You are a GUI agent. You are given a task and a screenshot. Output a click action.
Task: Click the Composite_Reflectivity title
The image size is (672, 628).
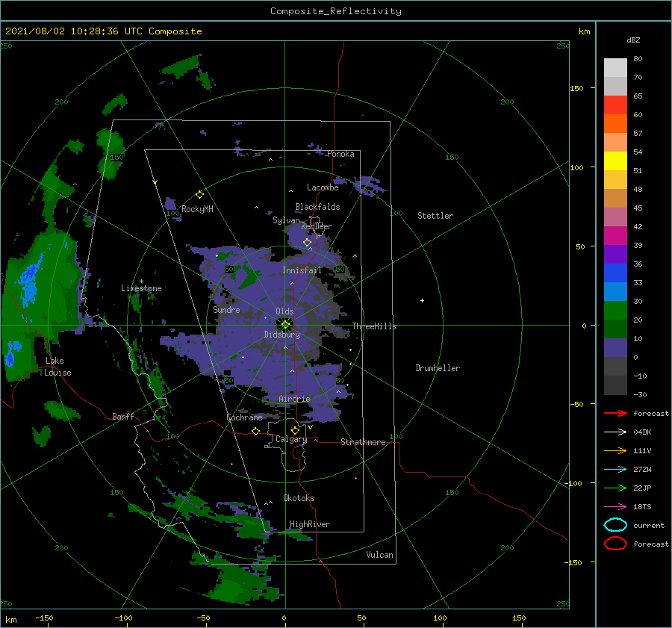336,11
